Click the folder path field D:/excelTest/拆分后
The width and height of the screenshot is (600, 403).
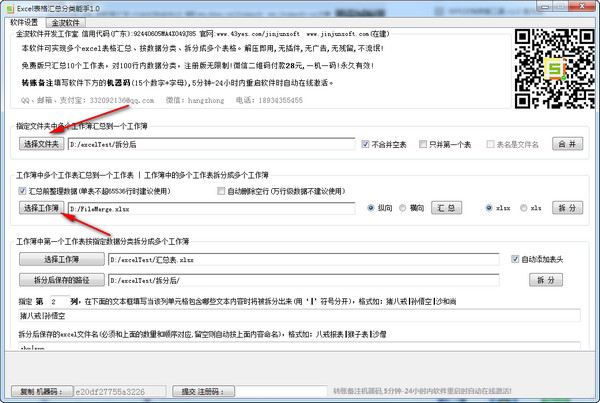212,144
